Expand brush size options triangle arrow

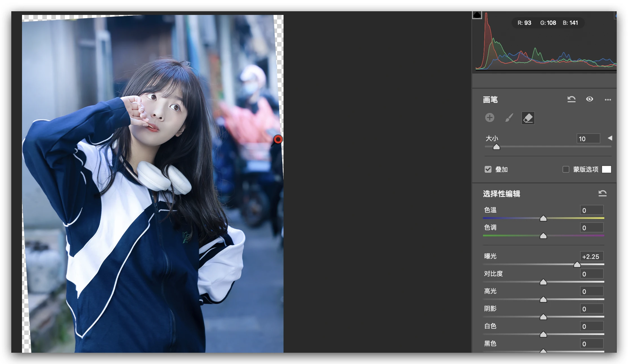(610, 138)
